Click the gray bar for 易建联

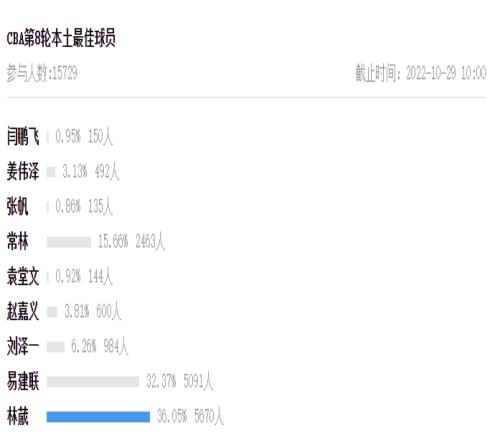93,382
